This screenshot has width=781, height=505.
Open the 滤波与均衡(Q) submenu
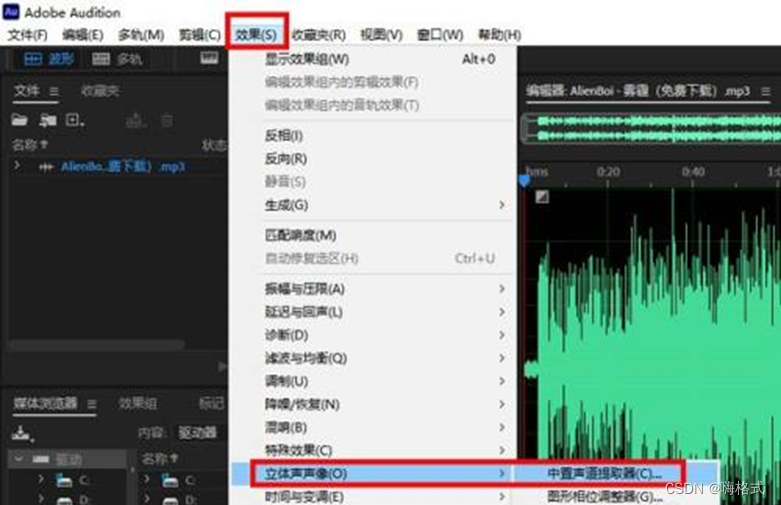pyautogui.click(x=371, y=358)
